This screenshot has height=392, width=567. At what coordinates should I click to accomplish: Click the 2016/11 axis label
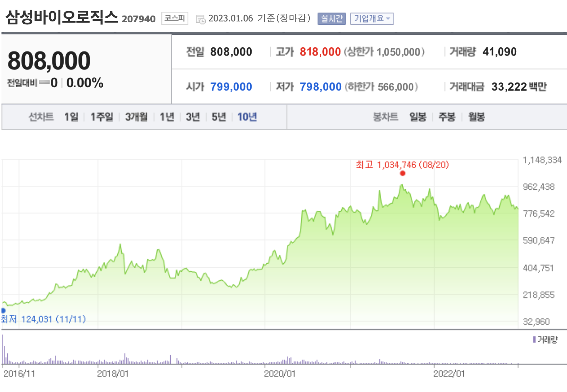pos(19,374)
